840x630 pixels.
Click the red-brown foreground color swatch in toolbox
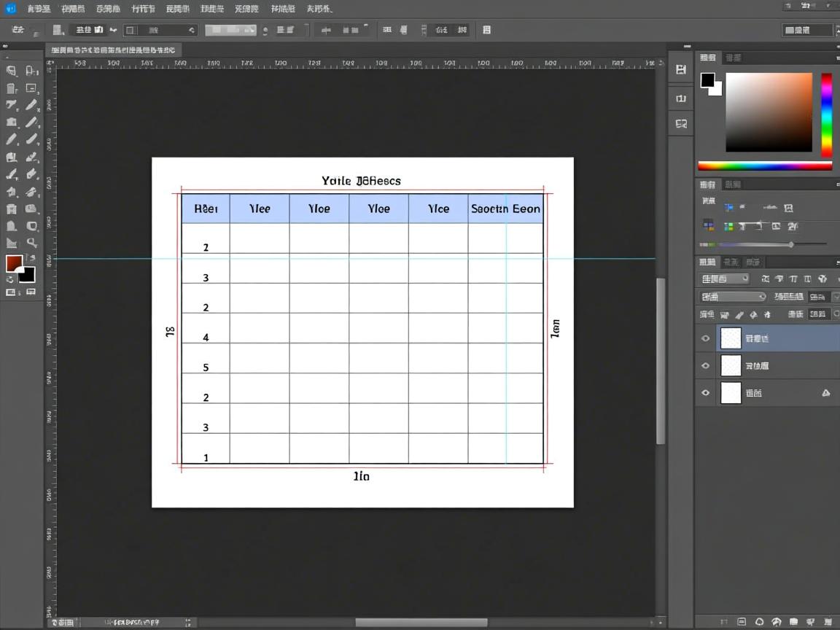pyautogui.click(x=13, y=263)
